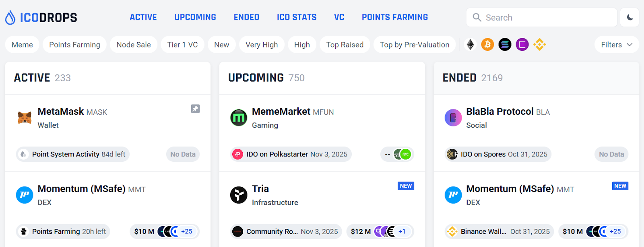Open the UPCOMING navigation tab
This screenshot has width=644, height=247.
(195, 17)
